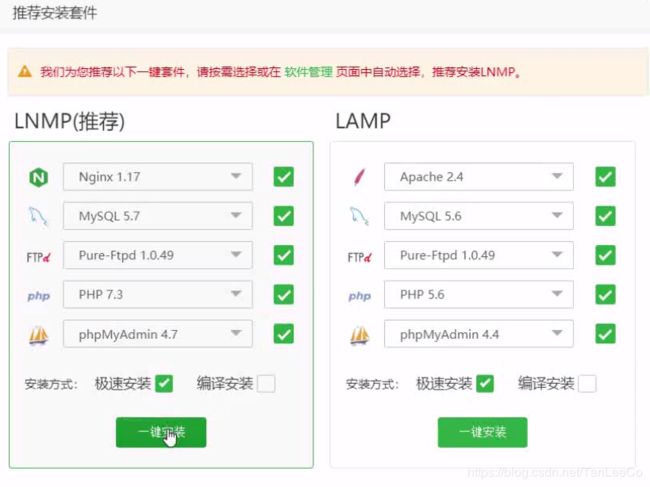Click LNMP 安装方式 label

(51, 384)
